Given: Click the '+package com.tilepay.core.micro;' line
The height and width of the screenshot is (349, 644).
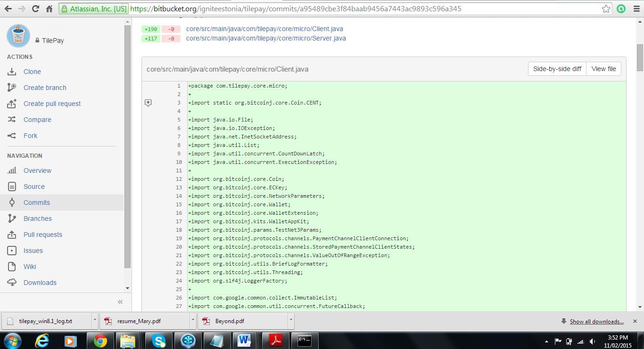Looking at the screenshot, I should point(238,86).
